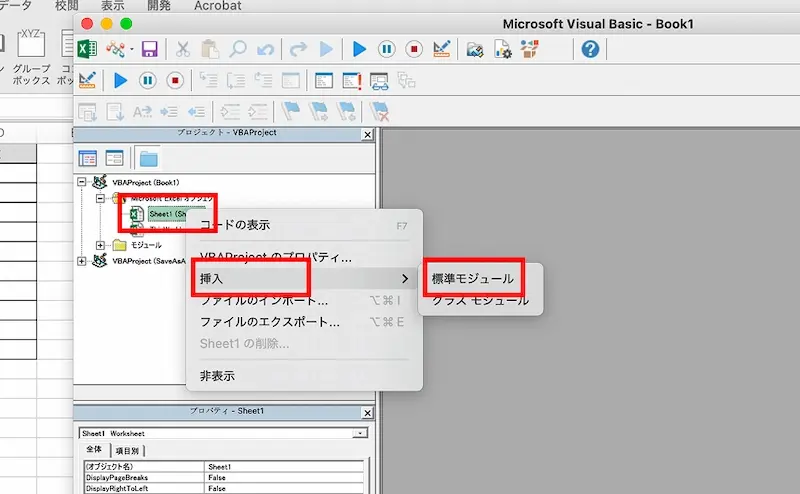Open the Watch Window icon with glasses
The width and height of the screenshot is (800, 494).
(x=379, y=81)
